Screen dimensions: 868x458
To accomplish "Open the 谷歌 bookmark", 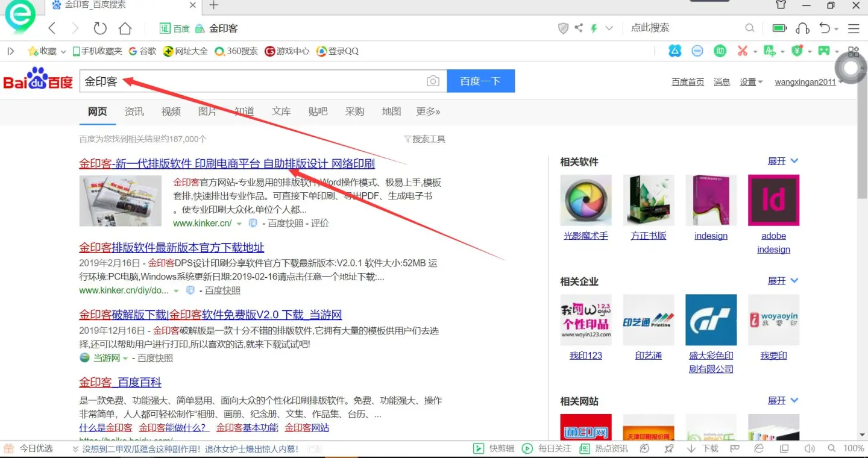I will point(143,51).
